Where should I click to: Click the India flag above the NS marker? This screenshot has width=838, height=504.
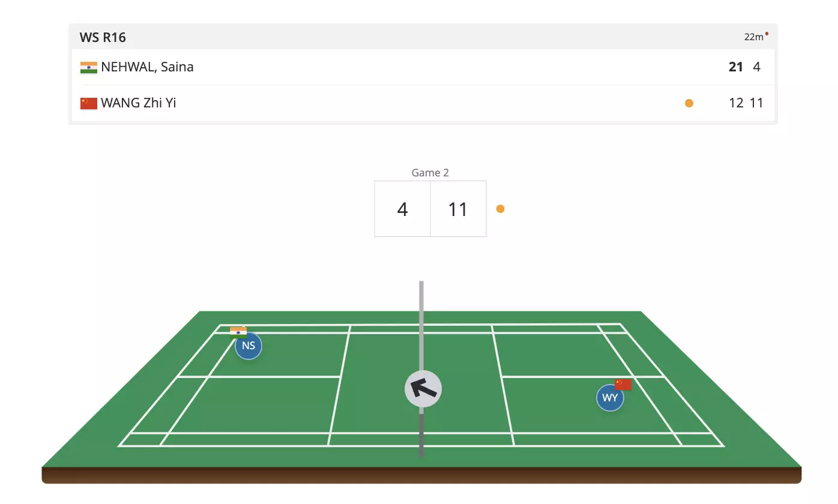(x=238, y=332)
